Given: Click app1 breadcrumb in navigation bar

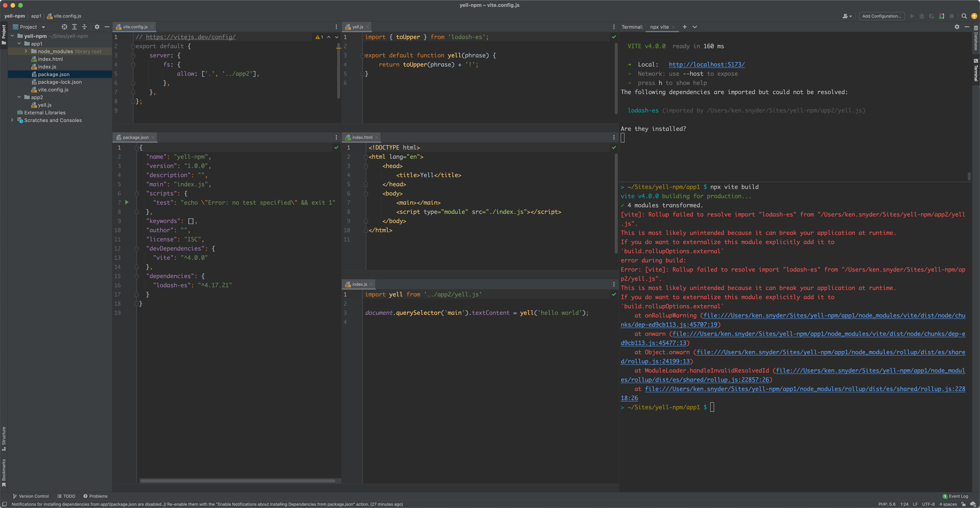Looking at the screenshot, I should [36, 16].
